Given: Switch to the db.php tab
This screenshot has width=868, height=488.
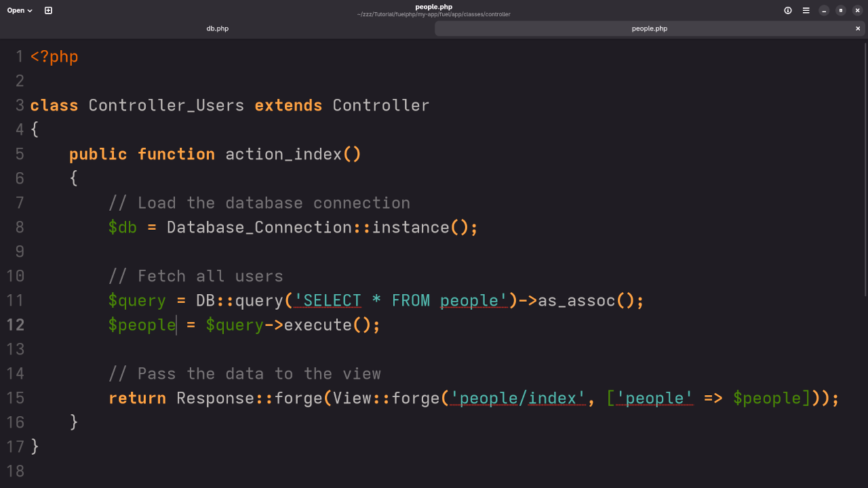Looking at the screenshot, I should coord(217,28).
